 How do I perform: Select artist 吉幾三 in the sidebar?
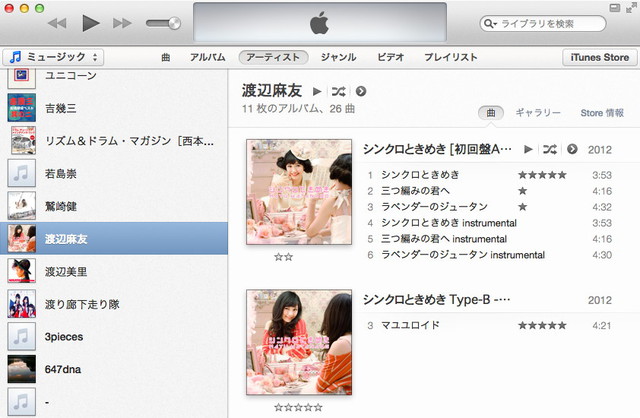[x=114, y=108]
